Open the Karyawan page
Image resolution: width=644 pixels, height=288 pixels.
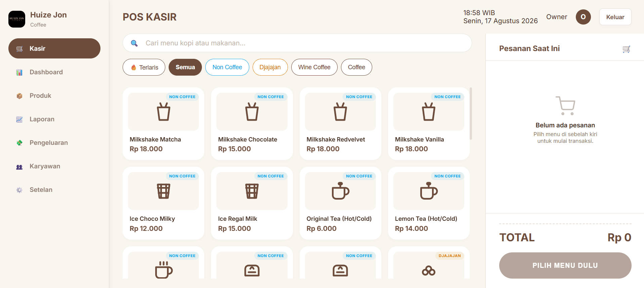pyautogui.click(x=54, y=166)
